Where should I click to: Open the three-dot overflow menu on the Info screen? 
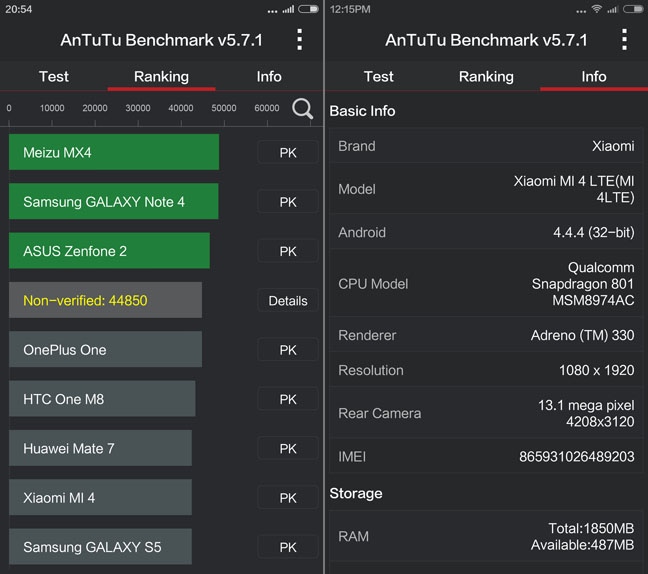pyautogui.click(x=624, y=40)
